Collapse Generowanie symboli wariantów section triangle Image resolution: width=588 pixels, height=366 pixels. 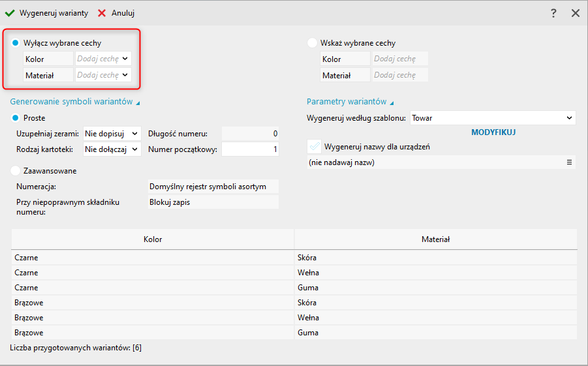(138, 102)
